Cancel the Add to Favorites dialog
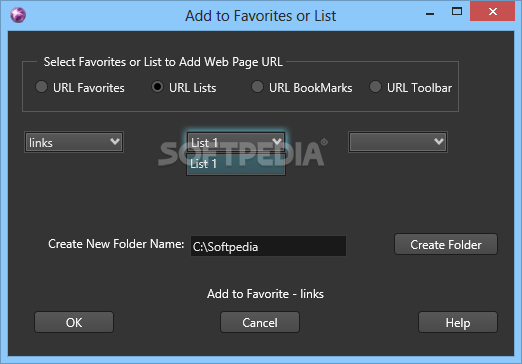The width and height of the screenshot is (522, 364). (x=260, y=322)
